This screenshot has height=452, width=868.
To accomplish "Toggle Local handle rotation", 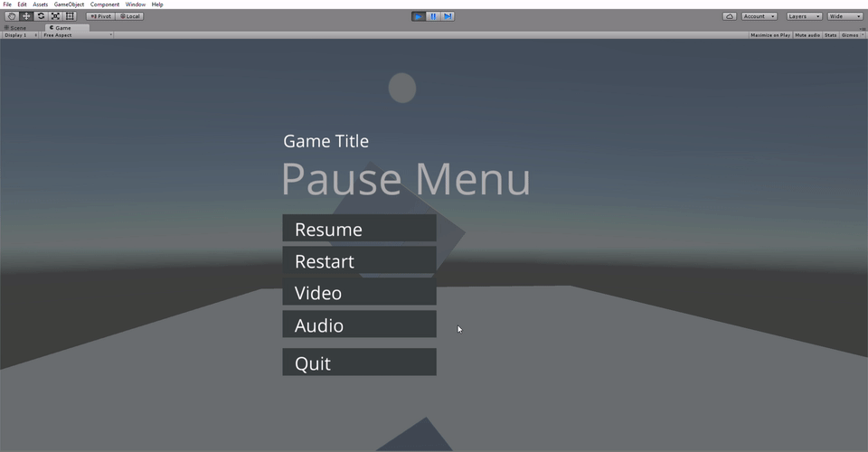I will (129, 16).
